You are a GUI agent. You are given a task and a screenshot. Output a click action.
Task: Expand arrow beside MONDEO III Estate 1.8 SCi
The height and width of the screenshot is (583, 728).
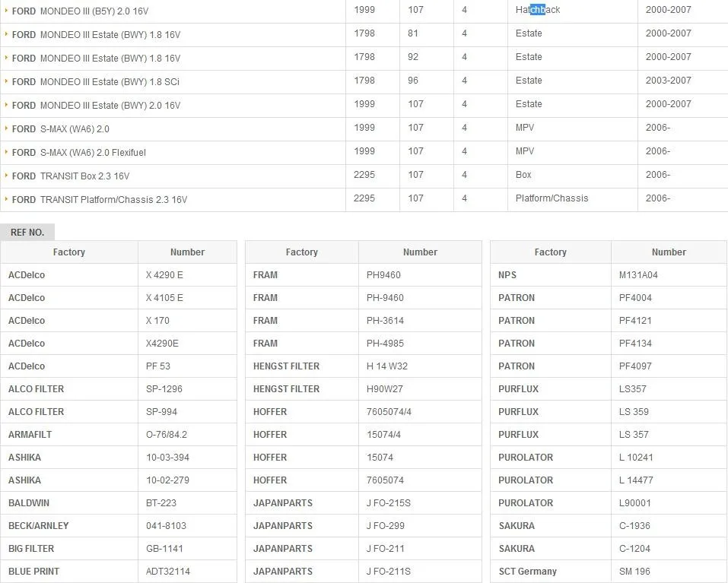coord(6,81)
